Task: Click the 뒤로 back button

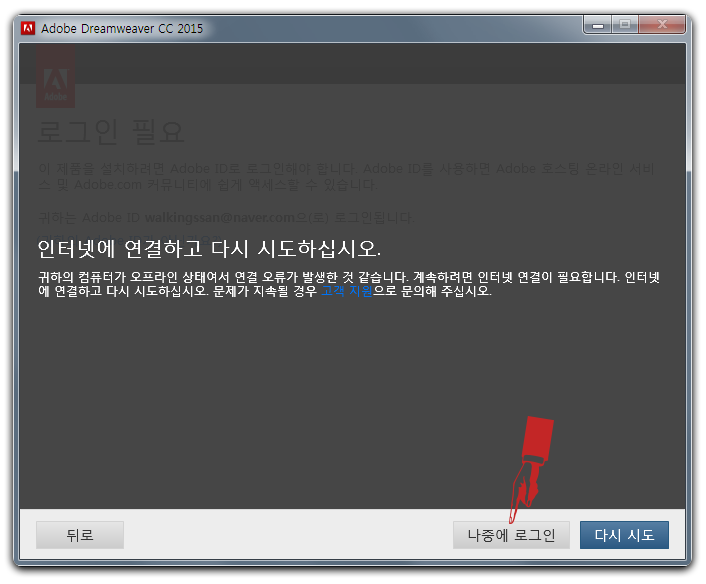Action: (x=80, y=535)
